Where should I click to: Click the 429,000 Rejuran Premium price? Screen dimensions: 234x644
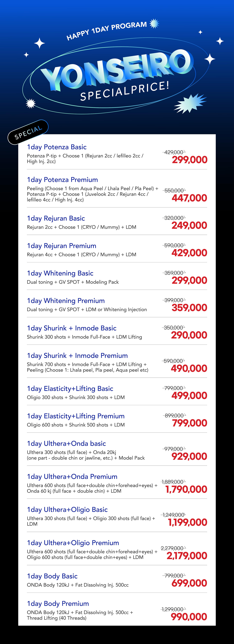coord(189,253)
